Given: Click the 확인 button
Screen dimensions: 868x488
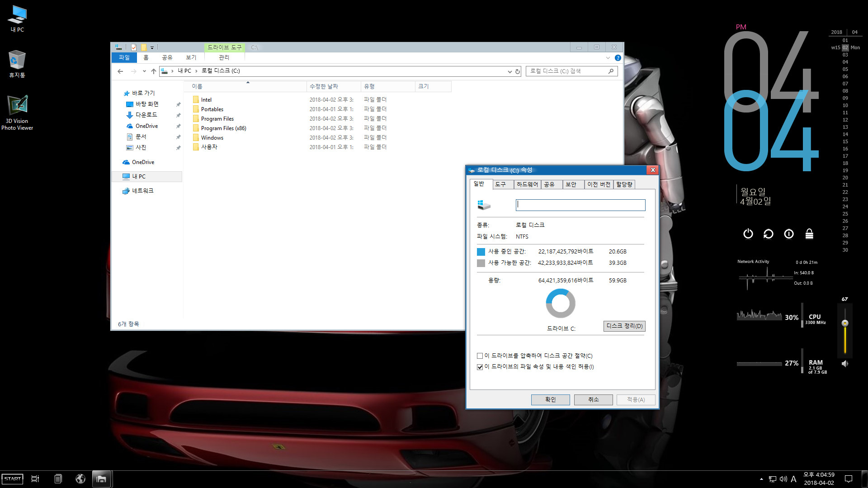Looking at the screenshot, I should [550, 399].
